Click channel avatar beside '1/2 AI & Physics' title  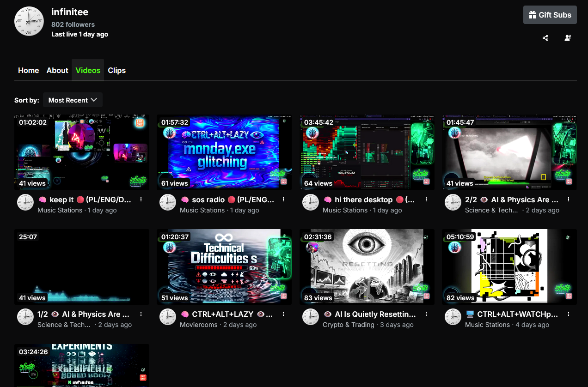click(25, 317)
